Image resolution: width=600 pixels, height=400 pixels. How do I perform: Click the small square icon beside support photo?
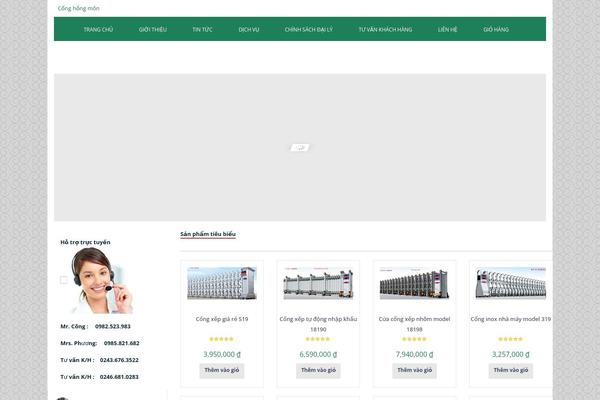(x=64, y=280)
